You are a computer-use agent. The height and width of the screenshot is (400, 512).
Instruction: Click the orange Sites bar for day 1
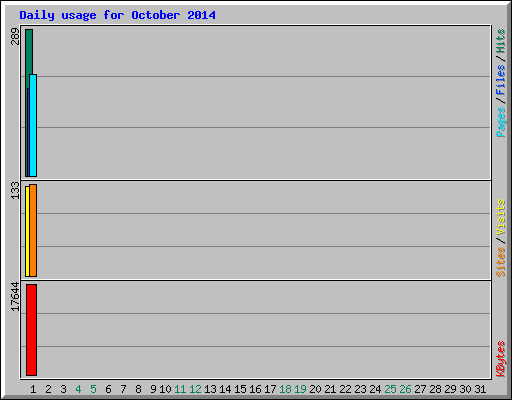click(x=33, y=230)
